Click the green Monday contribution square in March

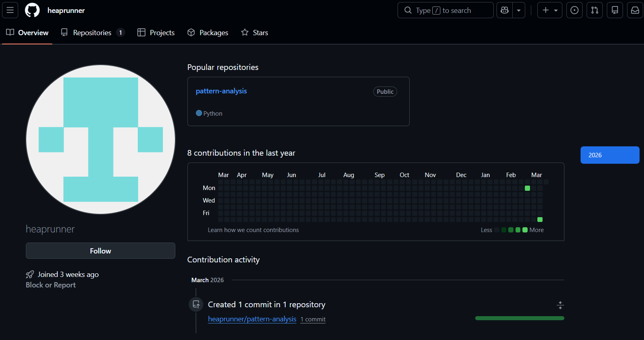(x=527, y=188)
